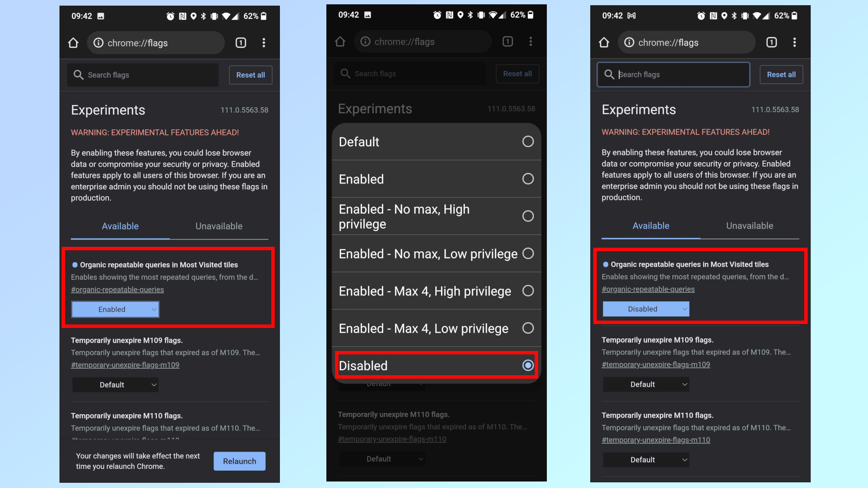Select the Default radio button option
Viewport: 868px width, 488px height.
[528, 141]
